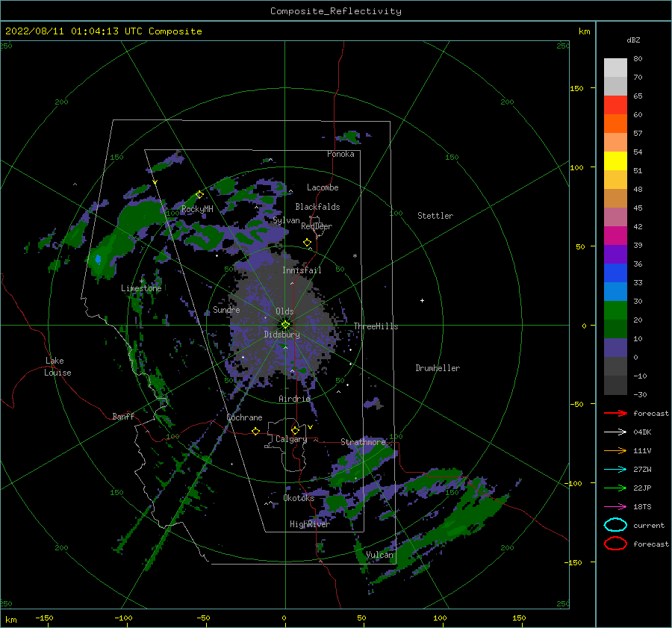Click the Banff town label
The image size is (672, 628).
tap(123, 416)
